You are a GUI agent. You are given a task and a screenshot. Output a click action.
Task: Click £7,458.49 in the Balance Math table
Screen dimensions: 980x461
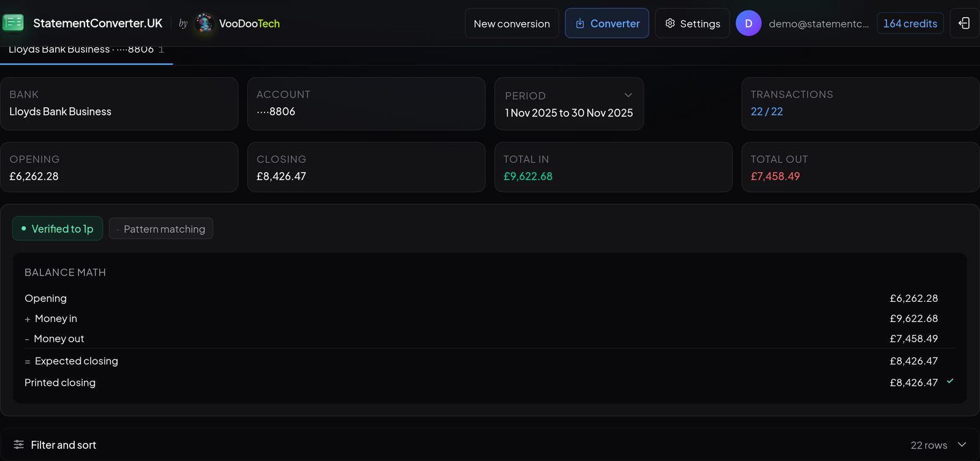[x=914, y=339]
